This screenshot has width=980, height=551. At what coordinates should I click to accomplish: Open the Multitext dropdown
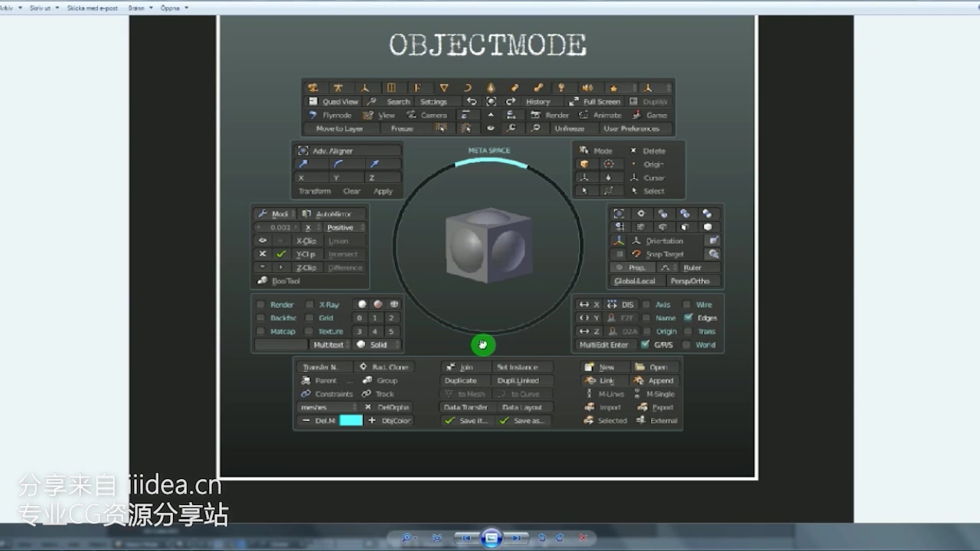(329, 344)
